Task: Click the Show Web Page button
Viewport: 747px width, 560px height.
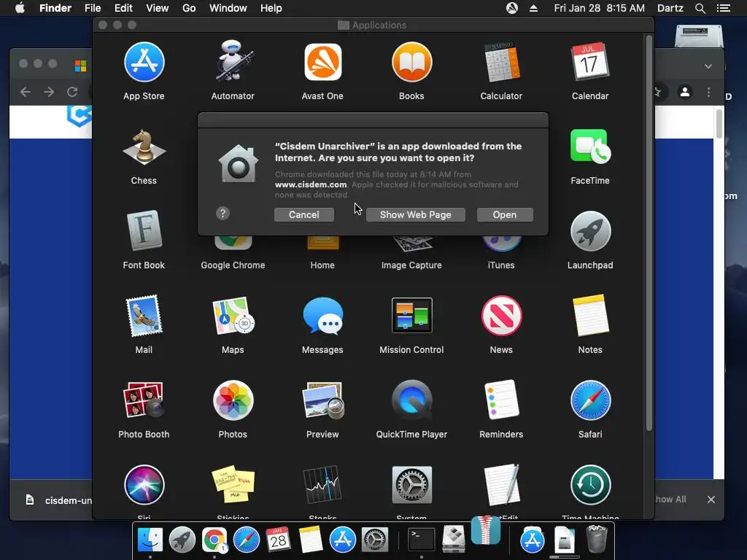Action: coord(415,215)
